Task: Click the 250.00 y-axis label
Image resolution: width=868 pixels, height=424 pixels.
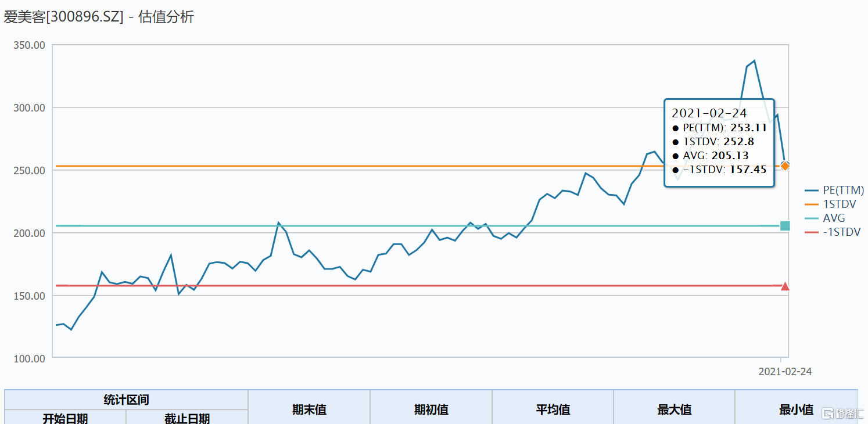Action: pyautogui.click(x=29, y=170)
